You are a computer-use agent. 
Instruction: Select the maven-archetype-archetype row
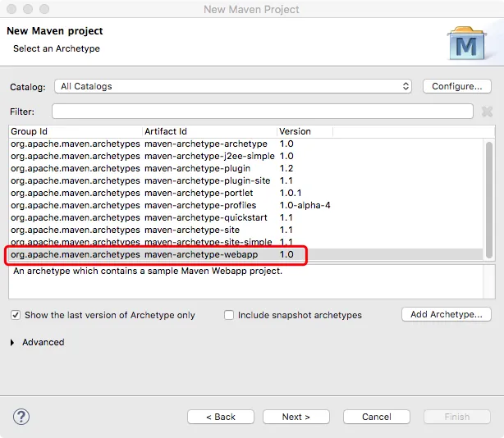(245, 144)
